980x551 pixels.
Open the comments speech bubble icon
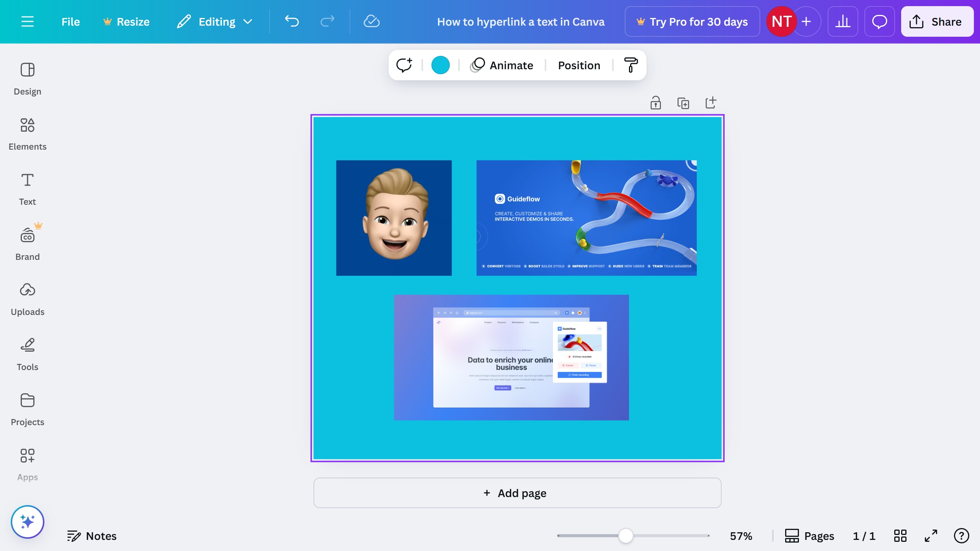point(879,21)
